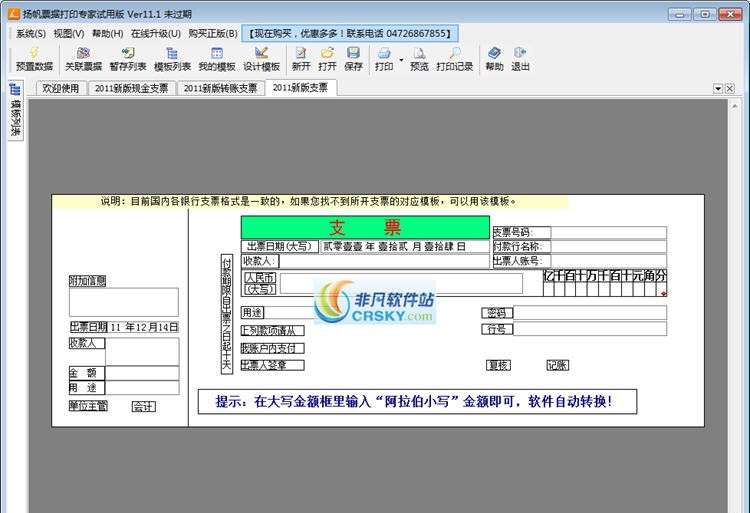Click the app logo in title bar
The image size is (750, 513).
point(13,14)
